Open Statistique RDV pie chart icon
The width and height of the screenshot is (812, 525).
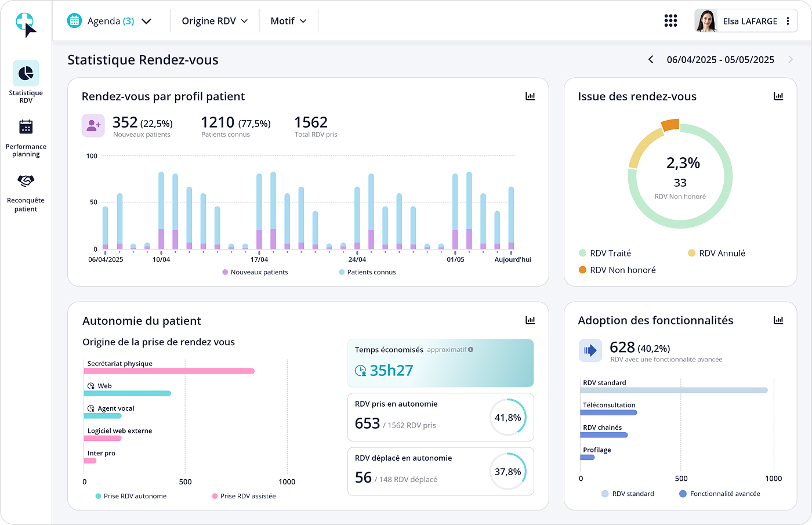click(x=26, y=73)
